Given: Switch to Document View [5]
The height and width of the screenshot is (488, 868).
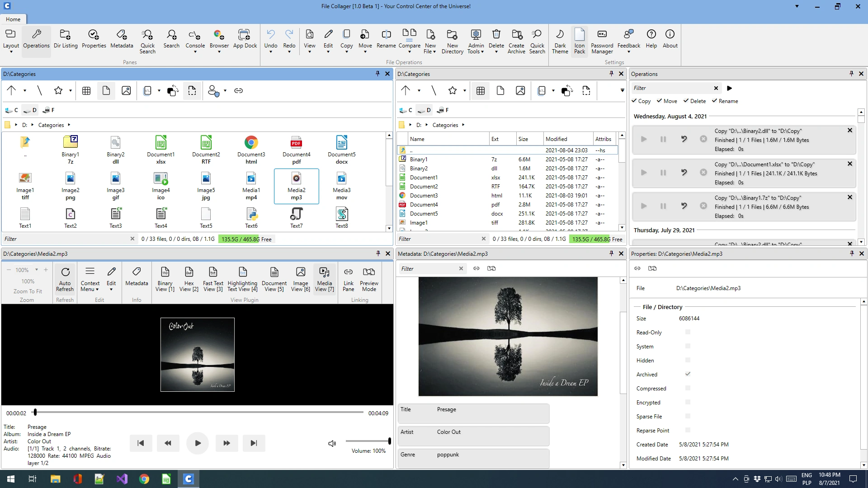Looking at the screenshot, I should pyautogui.click(x=274, y=279).
